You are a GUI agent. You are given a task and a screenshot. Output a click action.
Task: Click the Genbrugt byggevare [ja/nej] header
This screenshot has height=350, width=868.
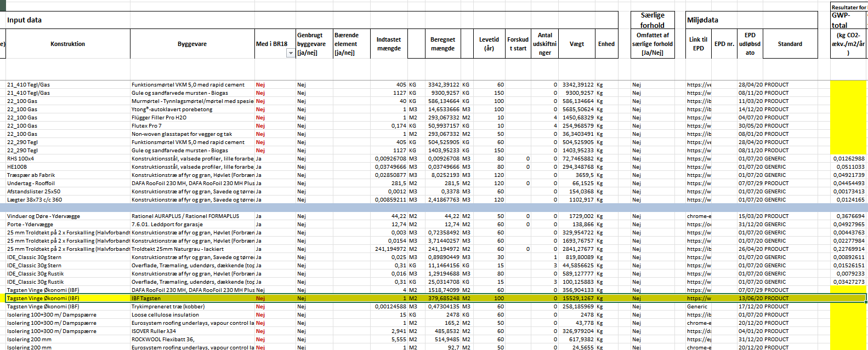coord(314,44)
